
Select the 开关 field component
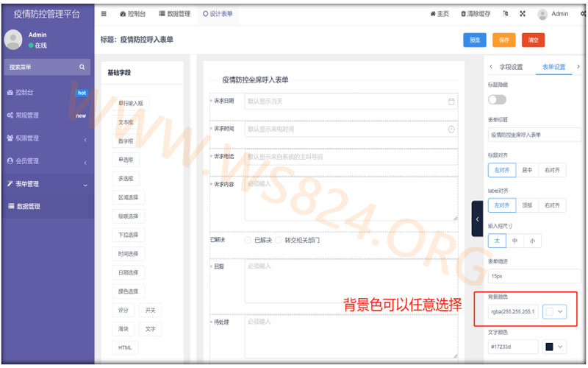tap(151, 310)
